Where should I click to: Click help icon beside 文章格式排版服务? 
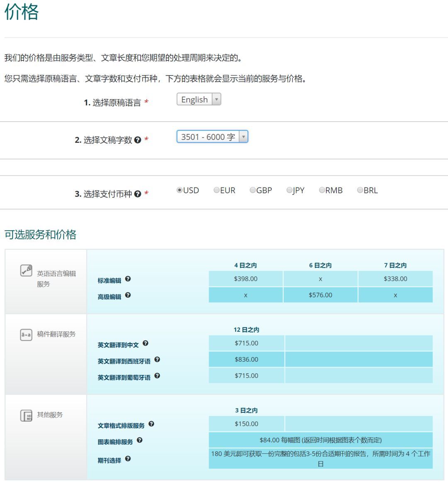point(151,424)
